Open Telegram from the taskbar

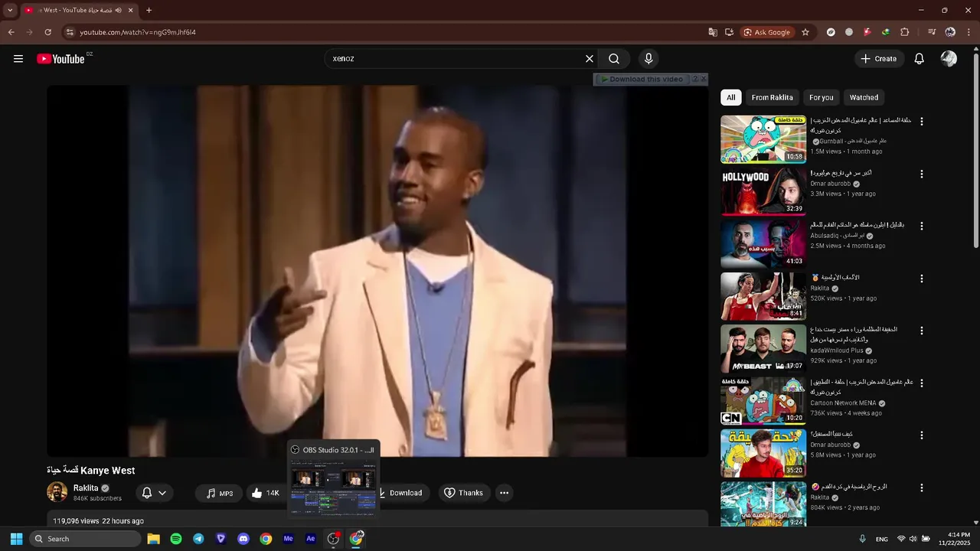[198, 539]
